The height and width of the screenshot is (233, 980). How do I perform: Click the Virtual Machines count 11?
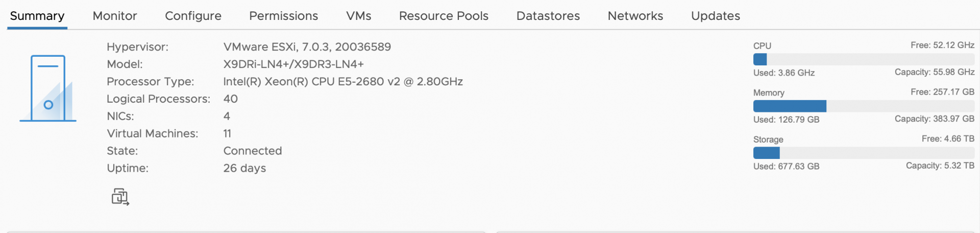point(227,133)
